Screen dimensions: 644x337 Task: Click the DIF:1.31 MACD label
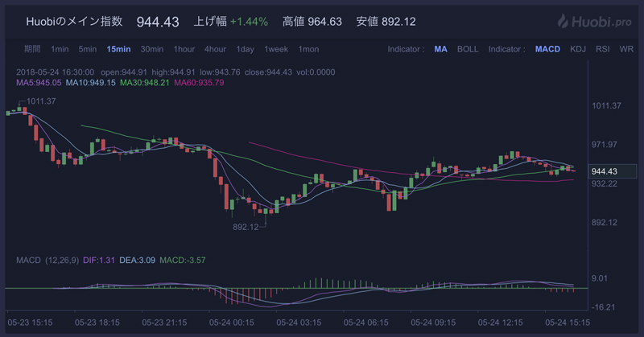pyautogui.click(x=99, y=261)
